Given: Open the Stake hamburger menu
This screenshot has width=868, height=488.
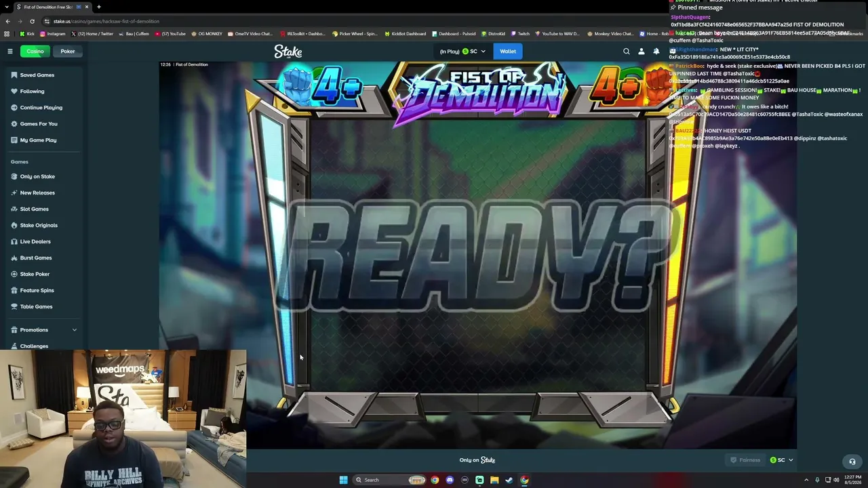Looking at the screenshot, I should pyautogui.click(x=10, y=52).
